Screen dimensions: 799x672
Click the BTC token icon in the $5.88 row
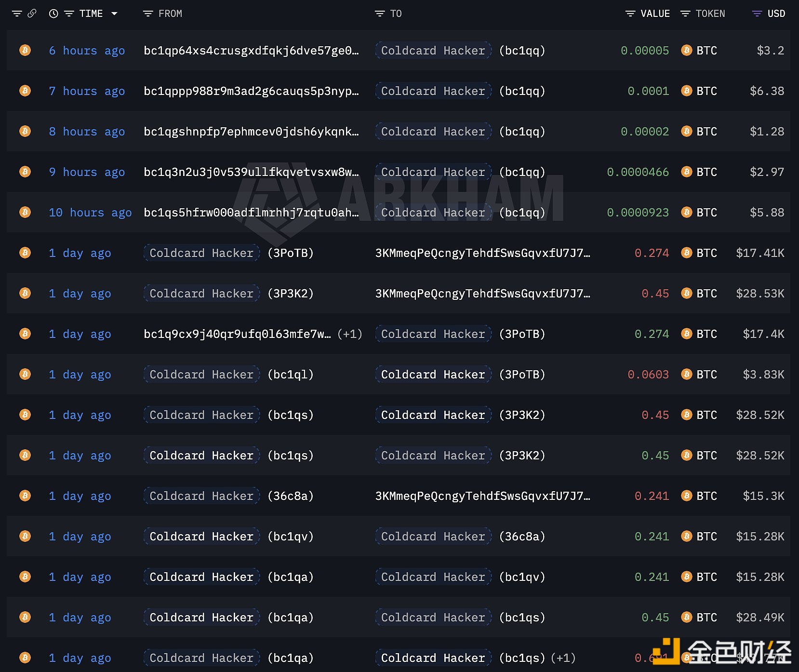pyautogui.click(x=687, y=212)
